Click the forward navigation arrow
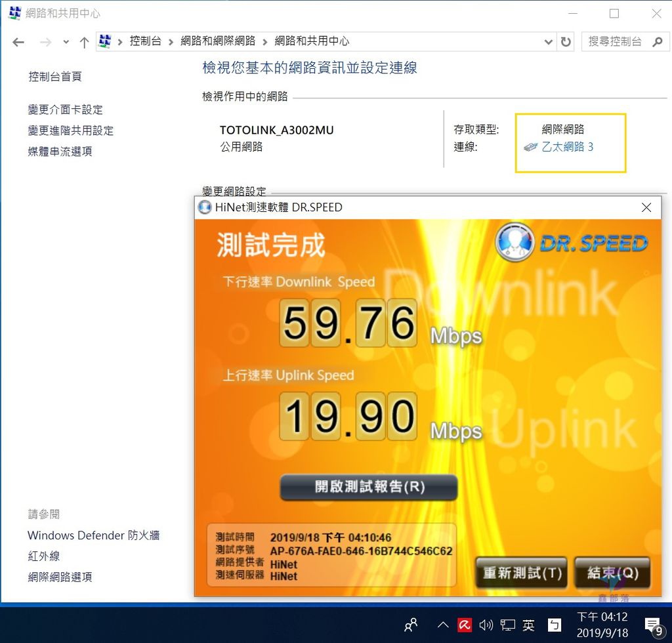672x643 pixels. [45, 42]
